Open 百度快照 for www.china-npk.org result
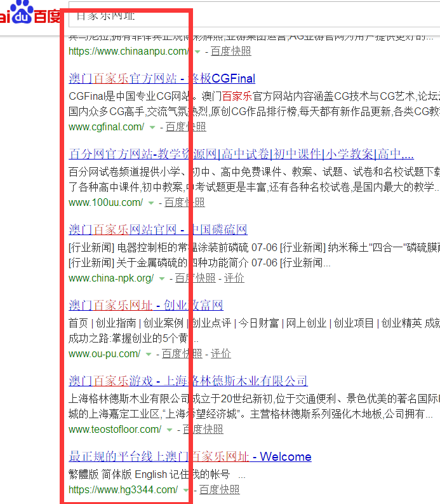Screen dimensions: 440x504 tap(196, 278)
